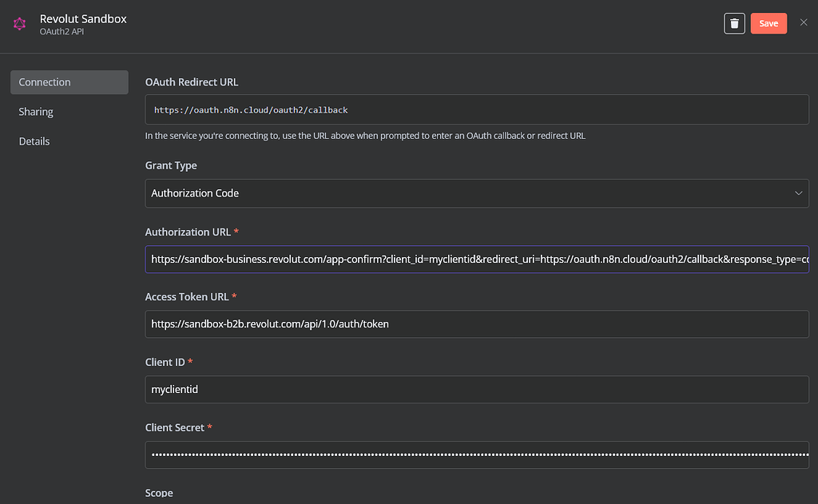Switch to the Sharing tab
Viewport: 818px width, 504px height.
pyautogui.click(x=35, y=111)
